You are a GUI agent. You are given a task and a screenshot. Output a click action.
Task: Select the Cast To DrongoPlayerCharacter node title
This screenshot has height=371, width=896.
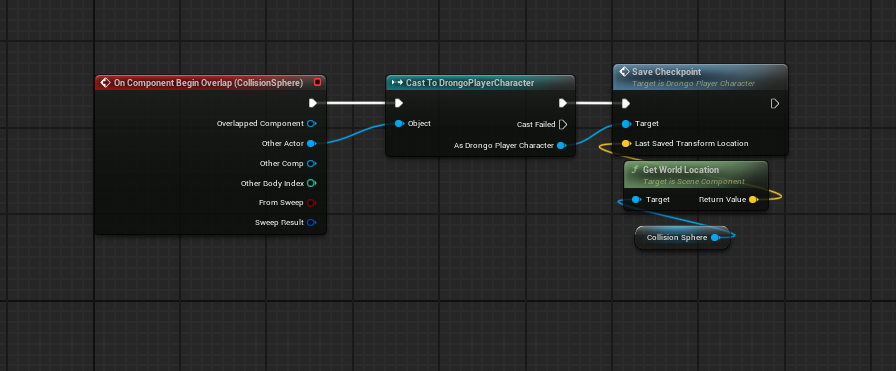point(470,83)
